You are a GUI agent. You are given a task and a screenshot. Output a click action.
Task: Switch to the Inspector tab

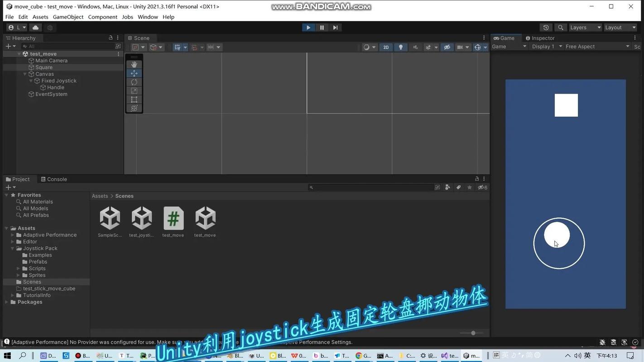[x=540, y=38]
